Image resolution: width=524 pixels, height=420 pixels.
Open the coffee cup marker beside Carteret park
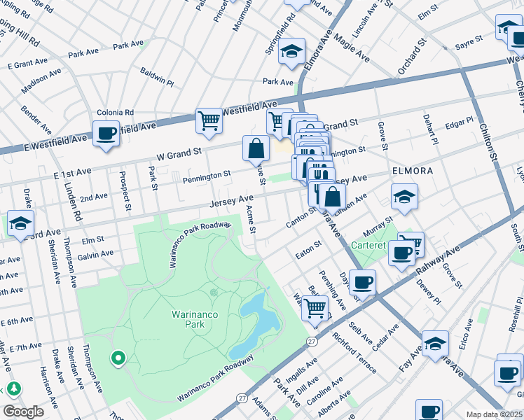[x=401, y=253]
